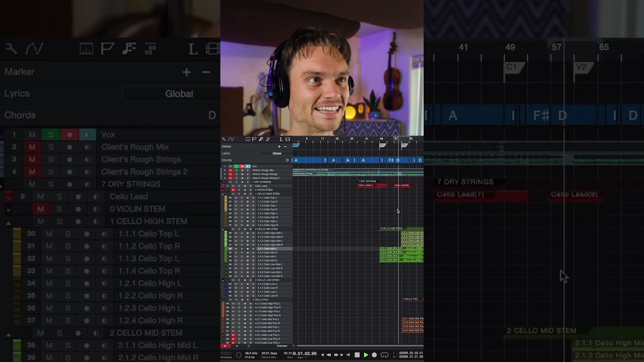Screen dimensions: 644x362
Task: Toggle the marker track flag icon
Action: (254, 139)
